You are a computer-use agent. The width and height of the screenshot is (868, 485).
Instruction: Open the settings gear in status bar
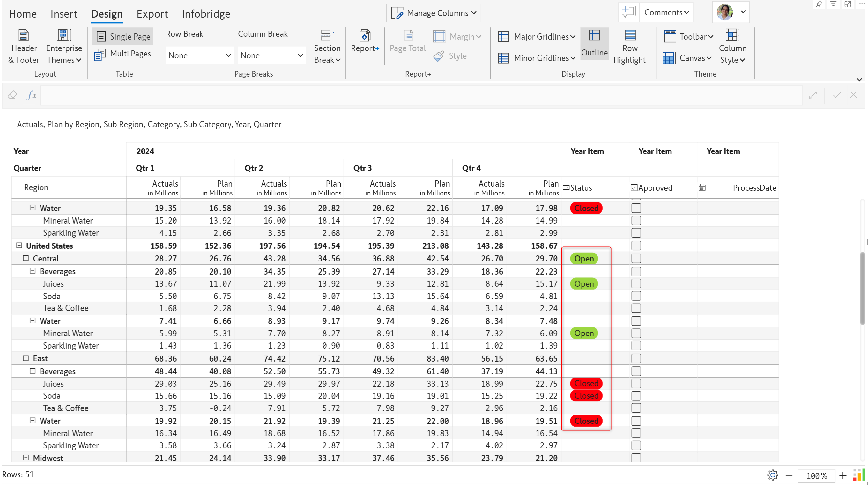point(772,475)
